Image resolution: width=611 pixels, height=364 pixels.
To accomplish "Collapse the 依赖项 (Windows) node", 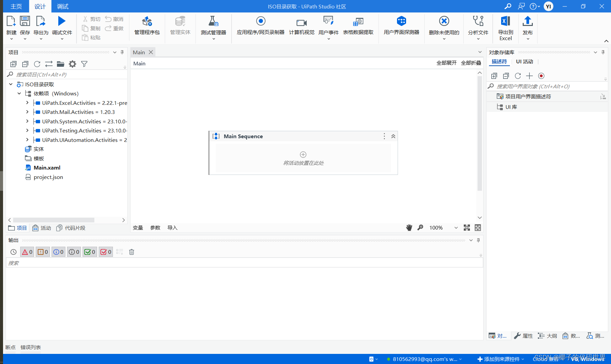I will click(x=19, y=93).
